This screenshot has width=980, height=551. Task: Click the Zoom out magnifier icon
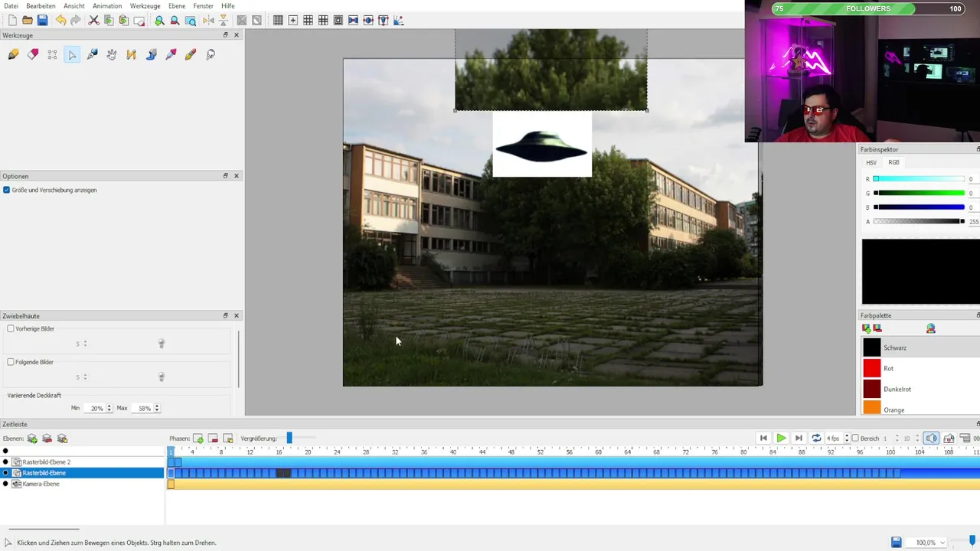175,21
